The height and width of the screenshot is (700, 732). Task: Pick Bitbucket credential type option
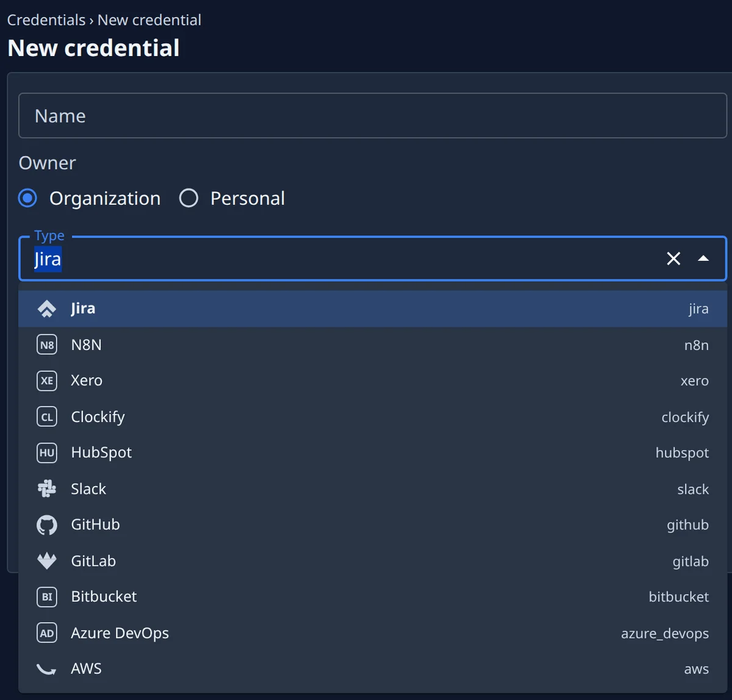point(373,597)
